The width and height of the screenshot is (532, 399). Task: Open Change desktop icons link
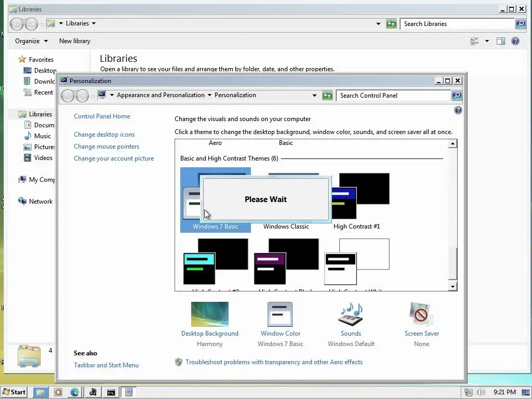(x=104, y=135)
